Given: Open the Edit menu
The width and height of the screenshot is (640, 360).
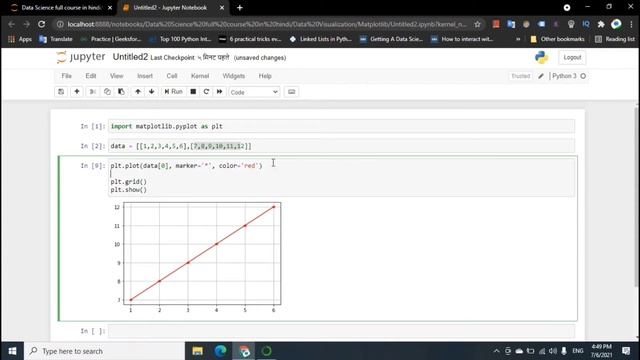Looking at the screenshot, I should [x=91, y=76].
